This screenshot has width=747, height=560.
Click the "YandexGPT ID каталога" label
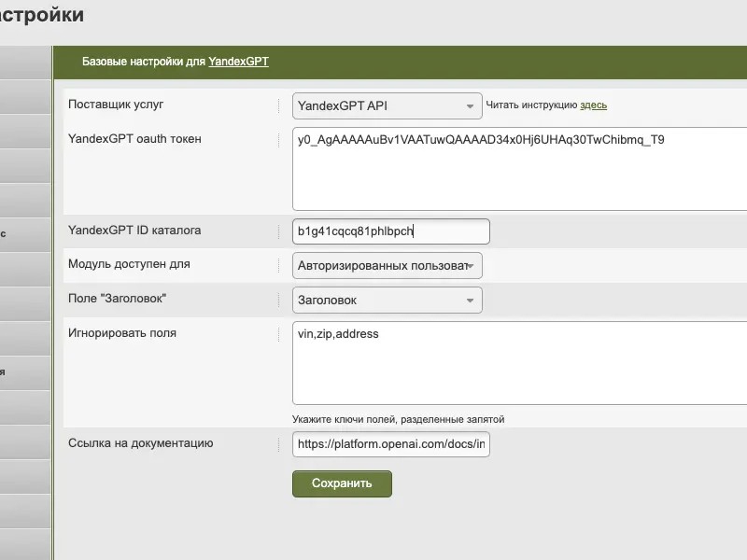point(134,231)
